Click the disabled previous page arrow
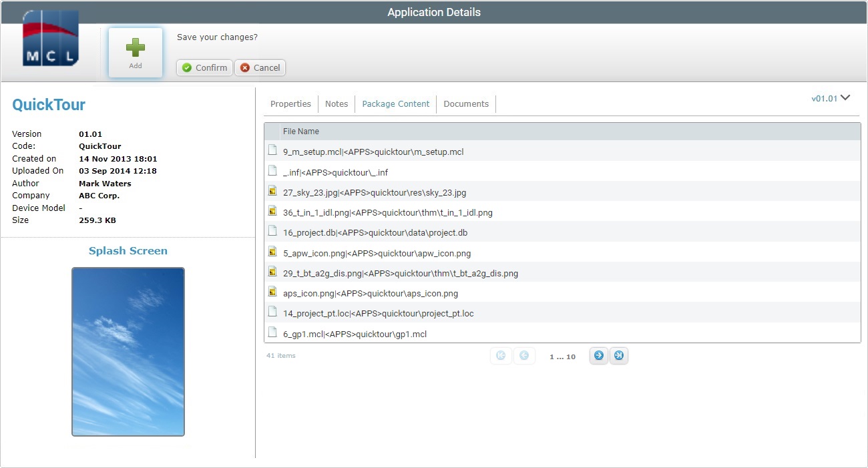This screenshot has height=468, width=868. coord(524,355)
